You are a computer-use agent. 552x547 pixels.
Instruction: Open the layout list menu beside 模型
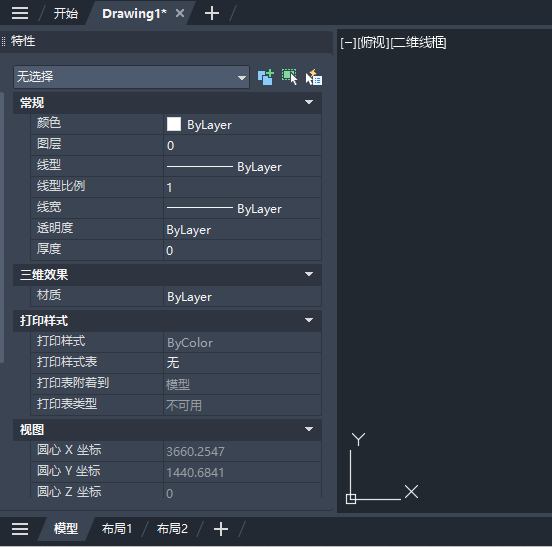pos(20,529)
